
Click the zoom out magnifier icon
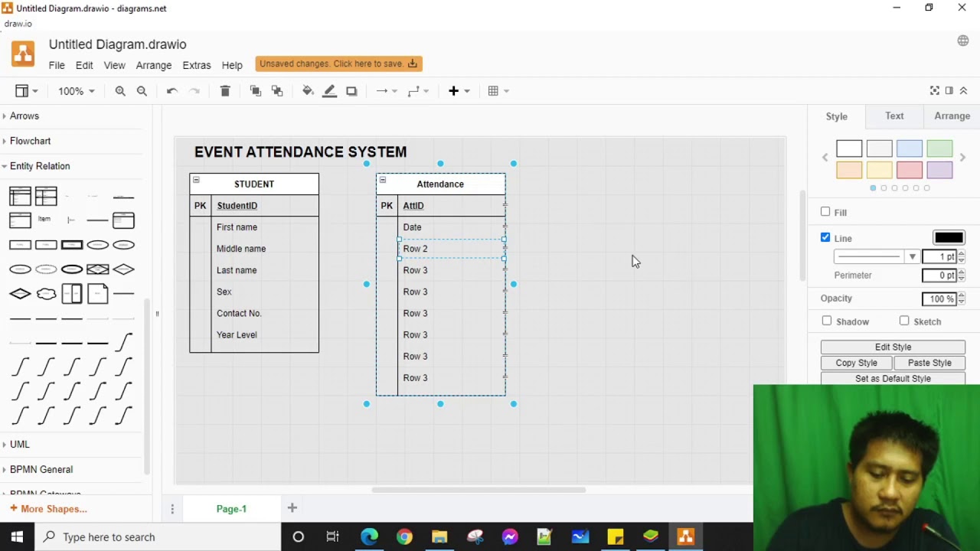coord(142,91)
